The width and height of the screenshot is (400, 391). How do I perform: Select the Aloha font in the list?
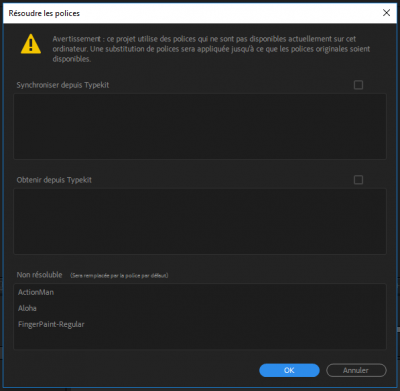point(27,308)
